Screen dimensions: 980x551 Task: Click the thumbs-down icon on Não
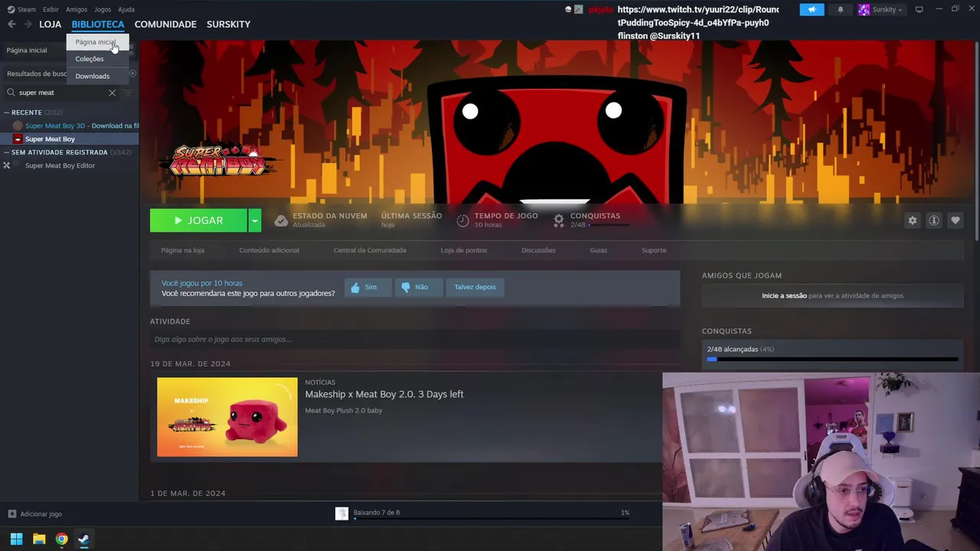pyautogui.click(x=406, y=287)
